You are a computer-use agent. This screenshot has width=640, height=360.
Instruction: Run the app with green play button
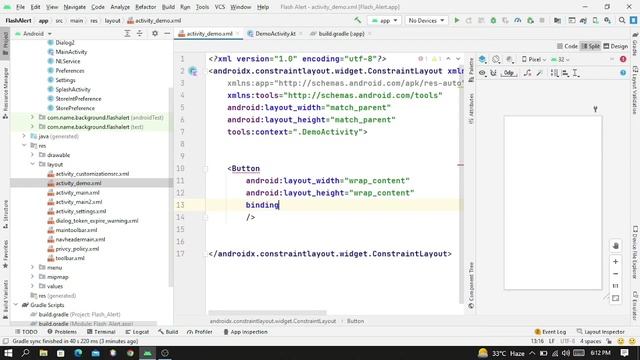coord(457,20)
